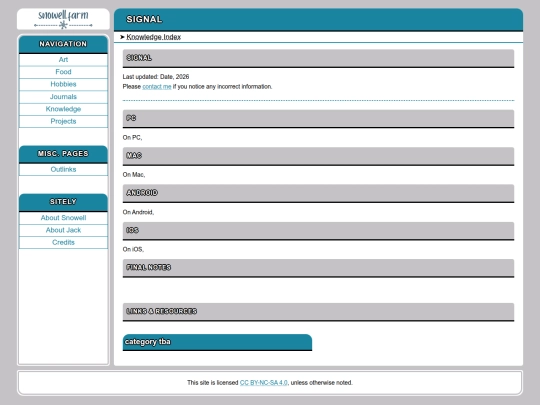Open the CC BY-NC-SA 4.0 license link
Screen dimensions: 540x405
click(x=263, y=383)
